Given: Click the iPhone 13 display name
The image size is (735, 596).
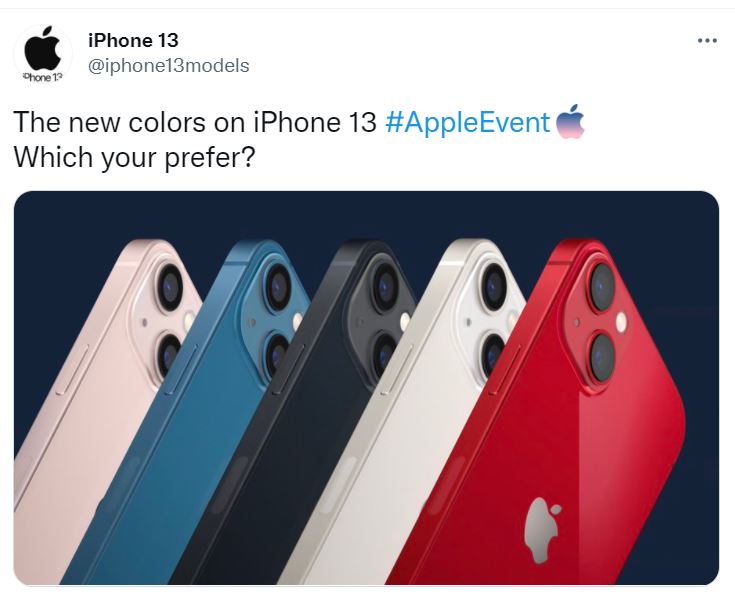Looking at the screenshot, I should 133,41.
